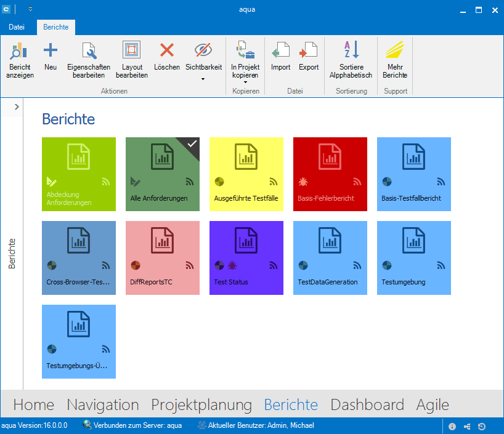The image size is (504, 434).
Task: Open the Datei tab
Action: [x=17, y=28]
